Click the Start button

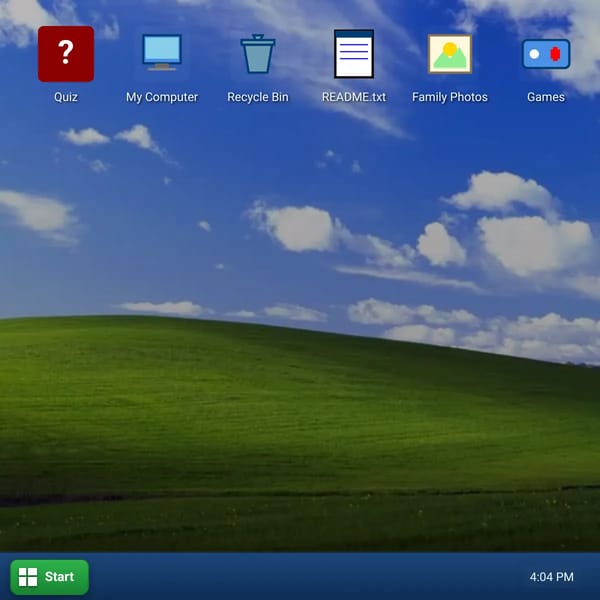tap(50, 577)
